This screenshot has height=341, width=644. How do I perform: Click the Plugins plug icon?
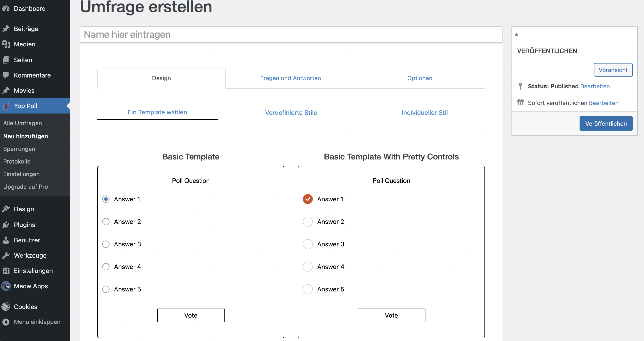6,225
